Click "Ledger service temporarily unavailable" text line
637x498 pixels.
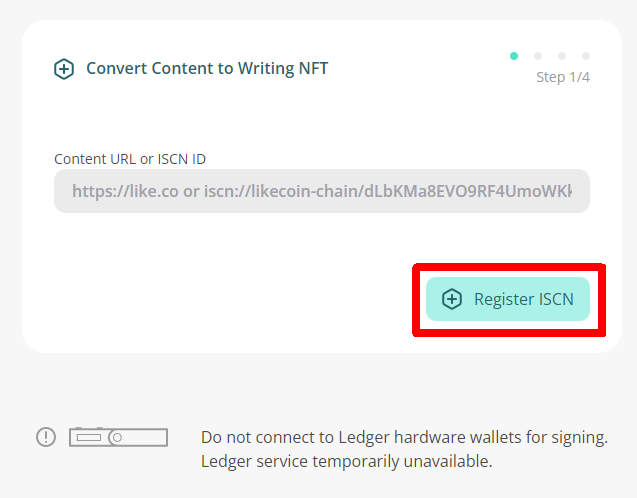[x=347, y=461]
